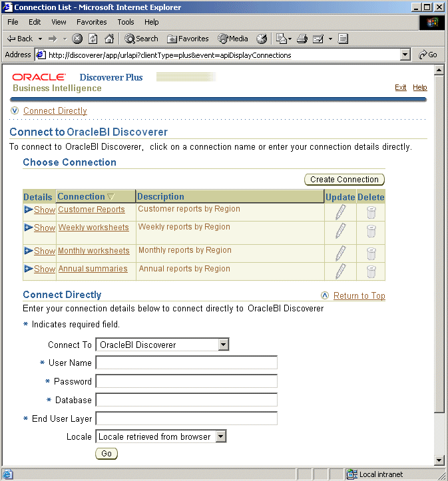
Task: Open the Help menu
Action: tap(151, 22)
